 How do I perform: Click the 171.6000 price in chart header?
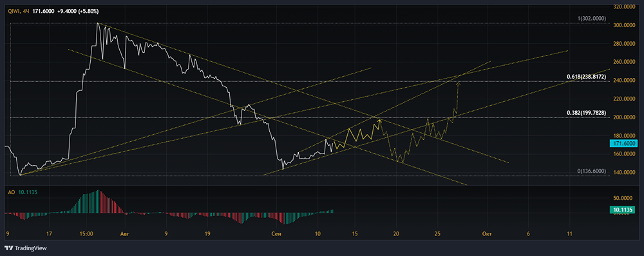(x=43, y=12)
